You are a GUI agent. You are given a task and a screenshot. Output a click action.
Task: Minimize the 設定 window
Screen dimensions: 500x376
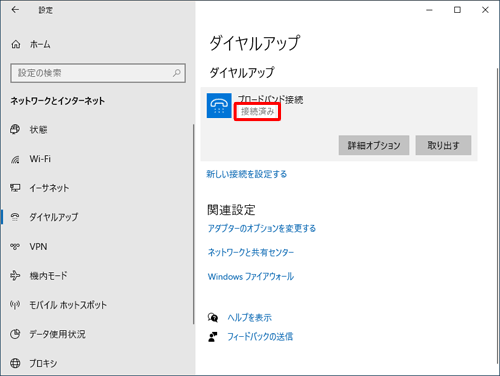429,10
